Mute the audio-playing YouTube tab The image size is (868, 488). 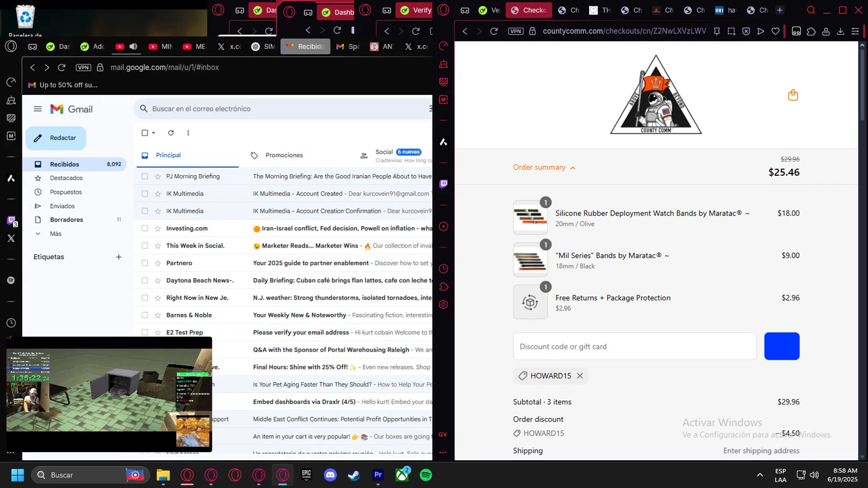point(133,46)
